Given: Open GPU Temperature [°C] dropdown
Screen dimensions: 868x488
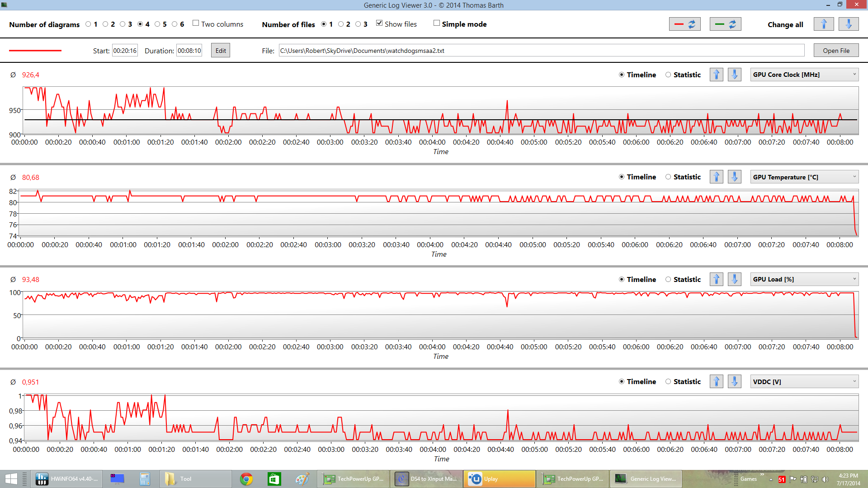Looking at the screenshot, I should 804,177.
